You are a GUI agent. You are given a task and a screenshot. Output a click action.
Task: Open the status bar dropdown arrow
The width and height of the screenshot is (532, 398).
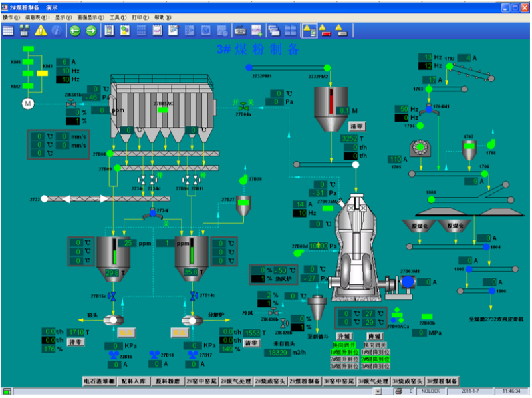[x=378, y=392]
